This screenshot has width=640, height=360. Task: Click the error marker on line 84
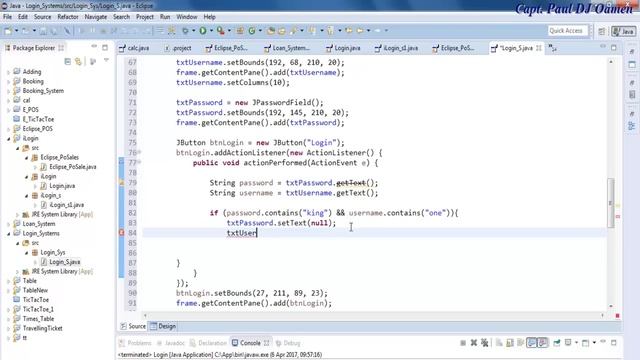point(121,233)
